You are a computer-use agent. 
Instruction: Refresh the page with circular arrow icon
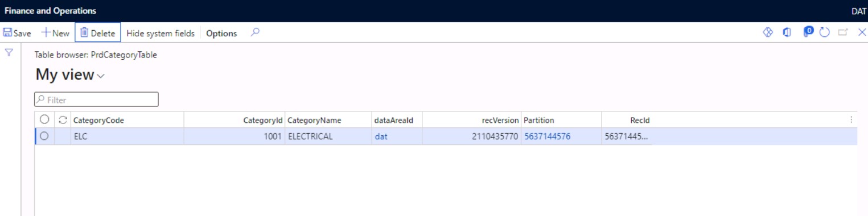[825, 33]
